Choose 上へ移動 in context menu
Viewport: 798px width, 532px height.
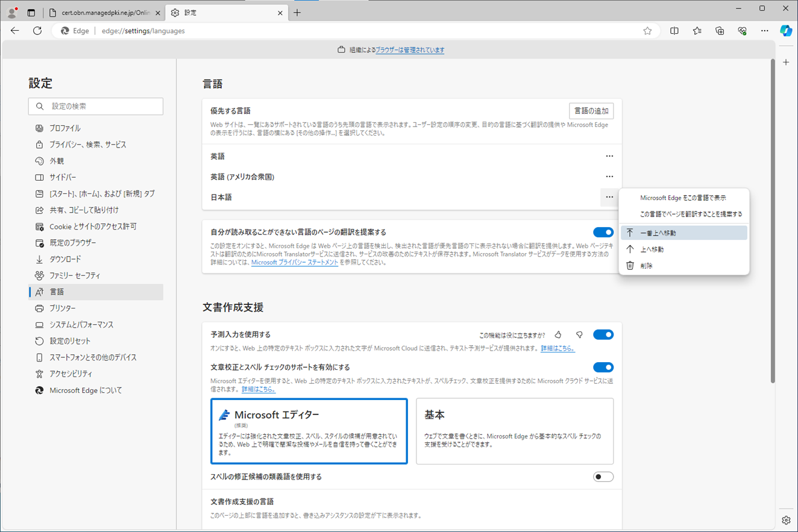684,249
